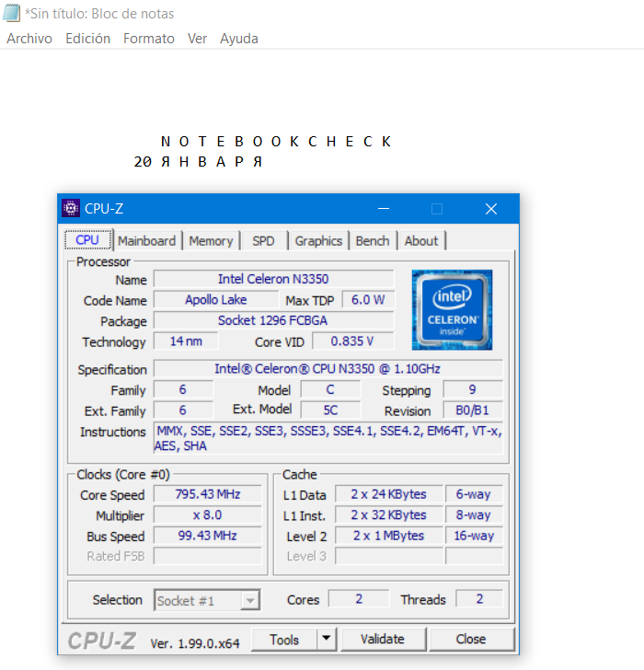Click the Notepad app icon in title bar

(11, 13)
